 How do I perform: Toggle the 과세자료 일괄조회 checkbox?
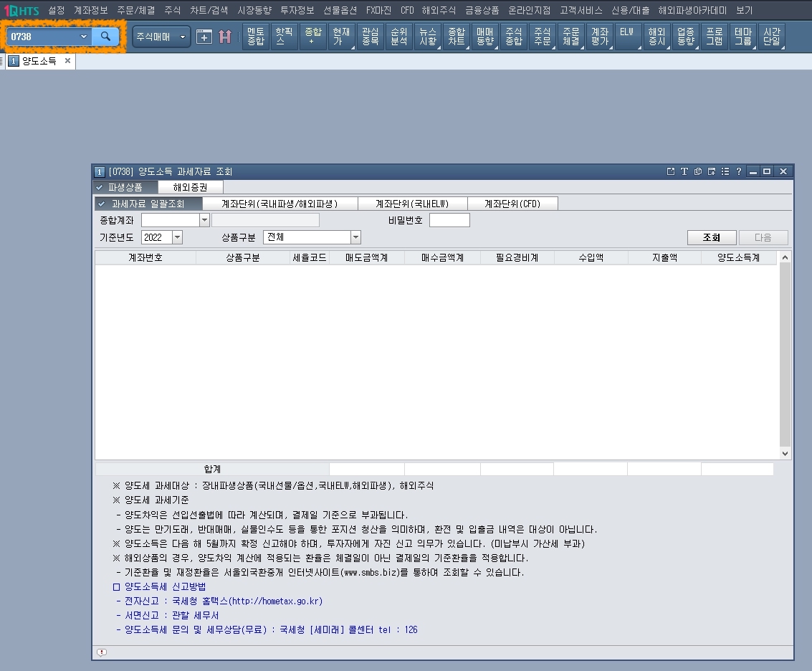coord(101,203)
